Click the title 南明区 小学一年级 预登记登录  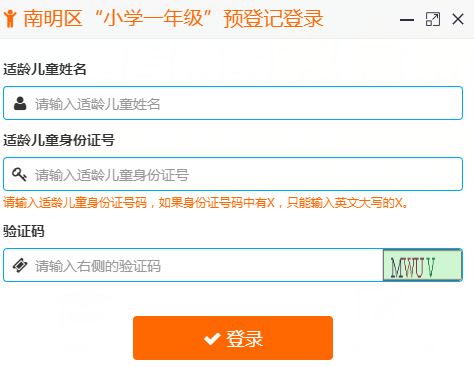[x=173, y=18]
